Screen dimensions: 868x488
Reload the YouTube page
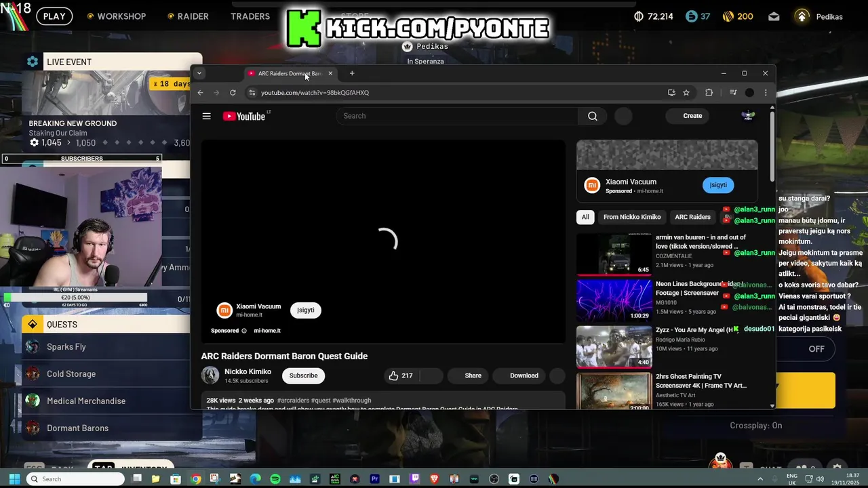click(233, 93)
